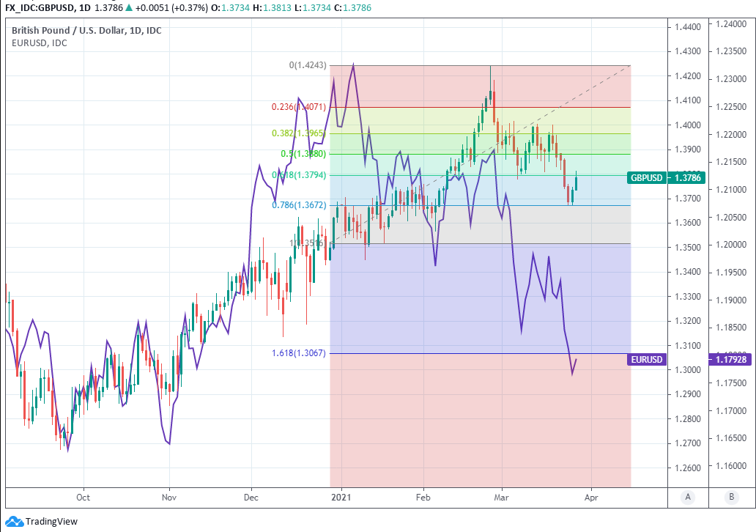The height and width of the screenshot is (532, 756).
Task: Toggle the 'B' scale button
Action: click(731, 497)
